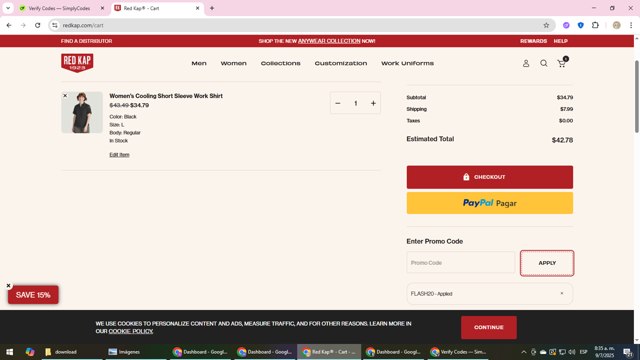
Task: Click Edit Item for the work shirt
Action: coord(119,155)
